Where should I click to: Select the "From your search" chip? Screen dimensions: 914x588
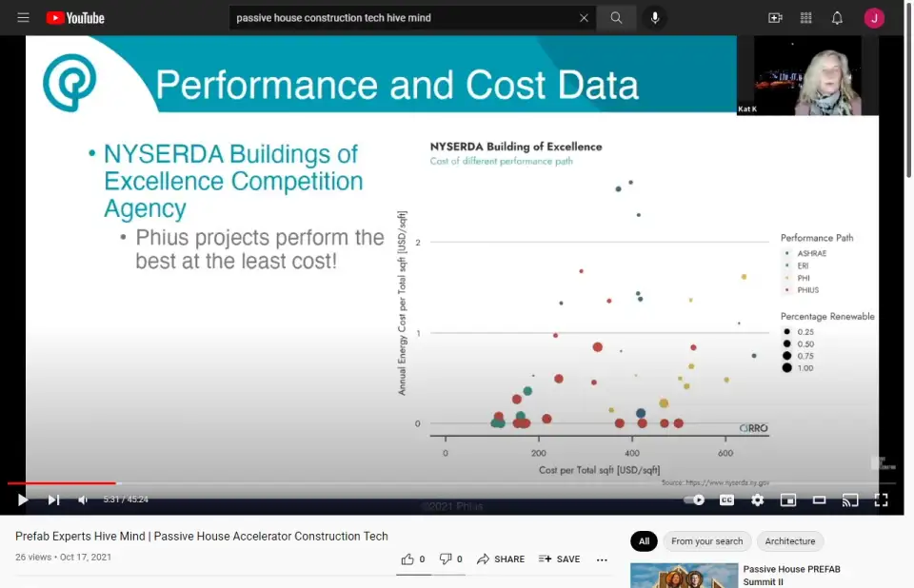tap(706, 541)
